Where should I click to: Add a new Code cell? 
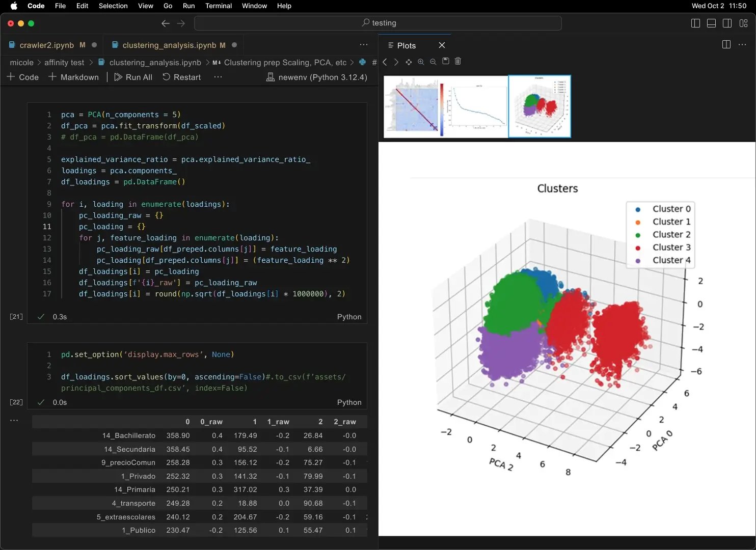(x=23, y=77)
